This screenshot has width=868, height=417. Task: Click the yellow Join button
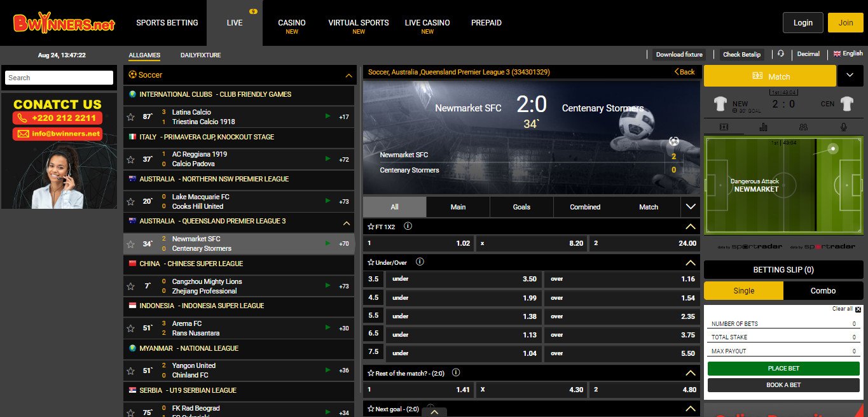[846, 23]
